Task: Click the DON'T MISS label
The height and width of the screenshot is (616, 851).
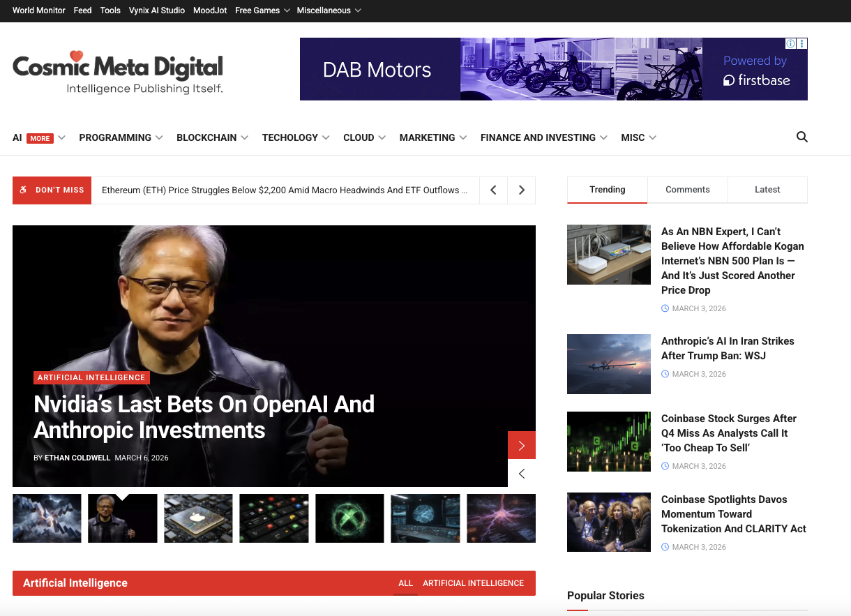Action: 52,190
